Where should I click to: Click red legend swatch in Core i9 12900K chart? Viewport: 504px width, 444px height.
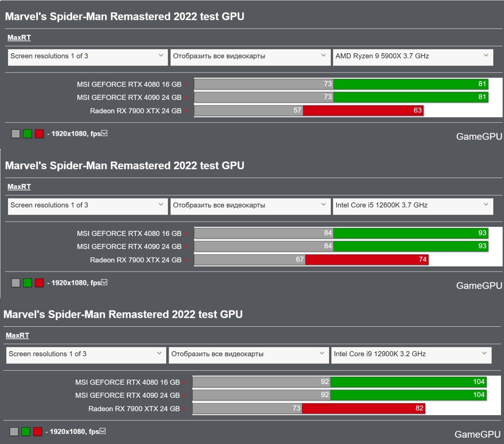(37, 431)
